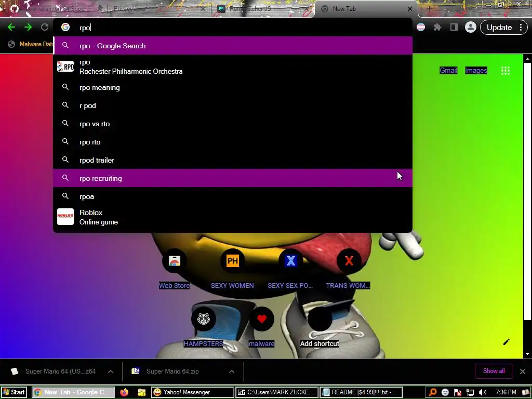Launch Firefox from the taskbar
Image resolution: width=532 pixels, height=399 pixels.
tap(124, 392)
